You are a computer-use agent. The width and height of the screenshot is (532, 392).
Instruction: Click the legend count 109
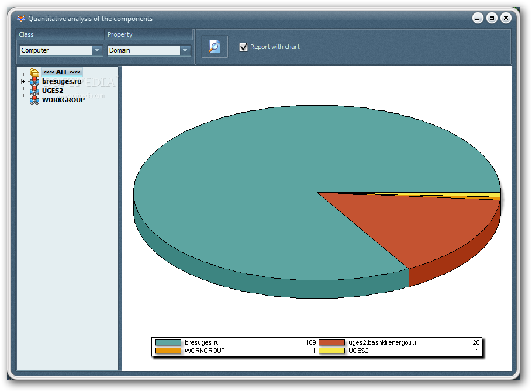tap(310, 342)
